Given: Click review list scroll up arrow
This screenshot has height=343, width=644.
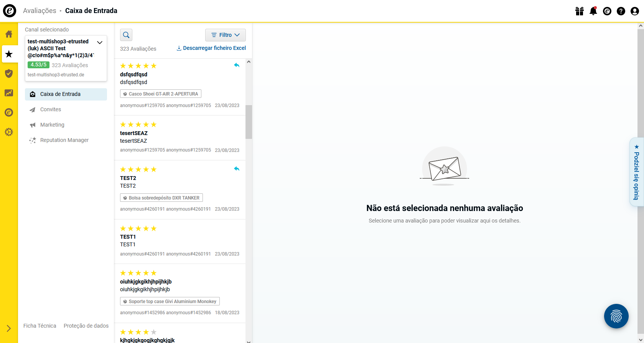Looking at the screenshot, I should [249, 62].
